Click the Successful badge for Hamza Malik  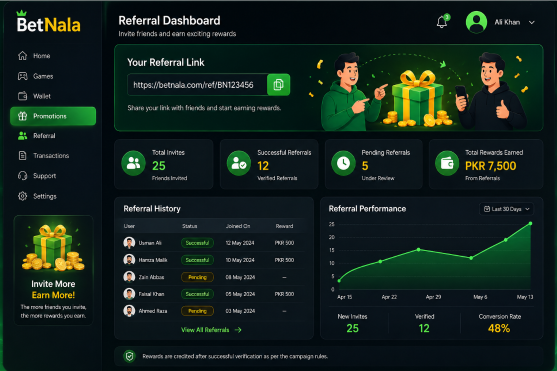[x=197, y=260]
